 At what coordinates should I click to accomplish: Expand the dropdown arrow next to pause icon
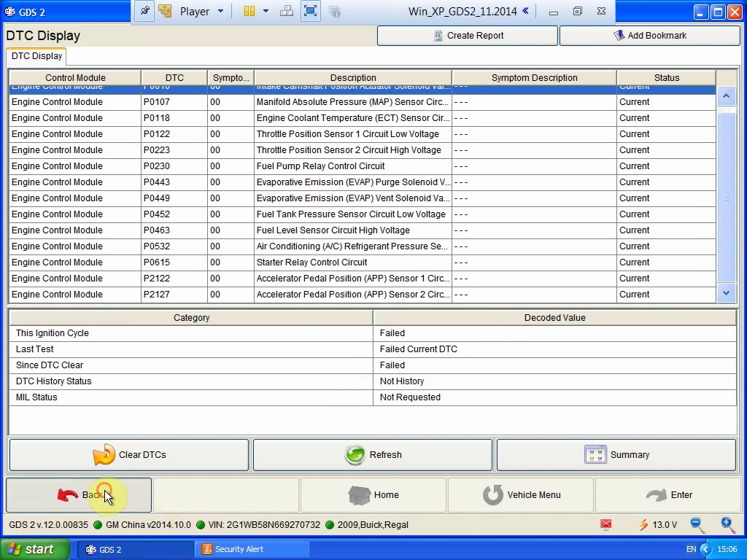coord(266,11)
